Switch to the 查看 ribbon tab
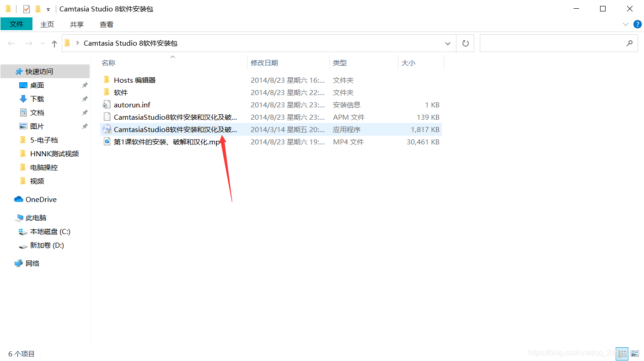 tap(107, 25)
